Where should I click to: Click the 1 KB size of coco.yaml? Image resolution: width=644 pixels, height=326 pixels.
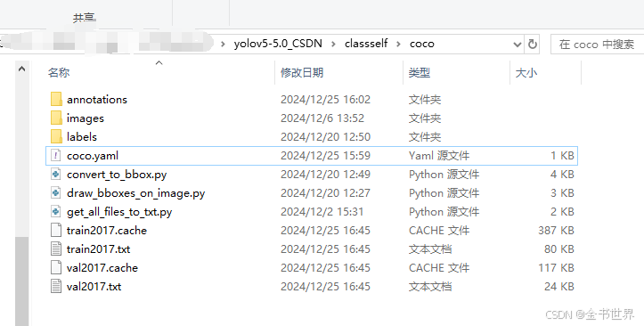coord(562,156)
